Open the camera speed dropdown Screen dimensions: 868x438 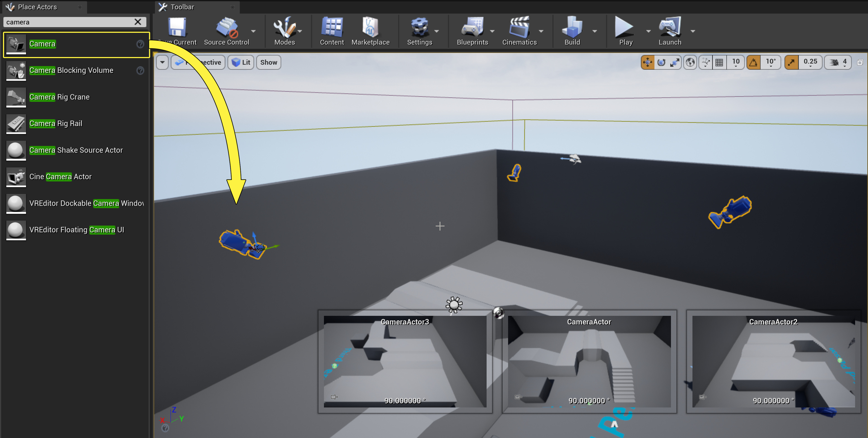coord(838,62)
